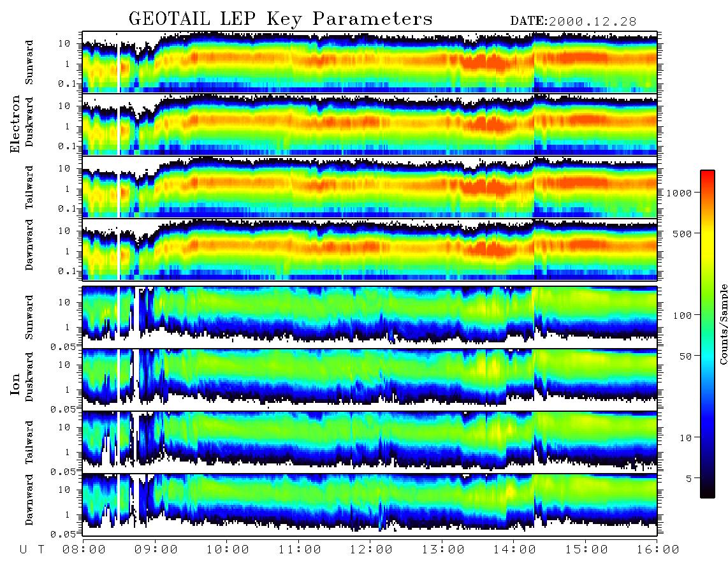
Task: Click the 14:00 time axis label
Action: point(514,550)
